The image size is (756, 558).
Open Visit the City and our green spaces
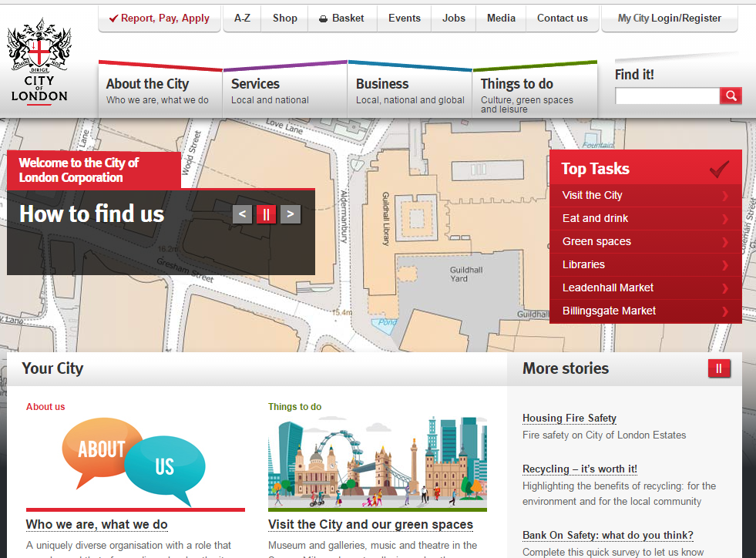(x=370, y=524)
